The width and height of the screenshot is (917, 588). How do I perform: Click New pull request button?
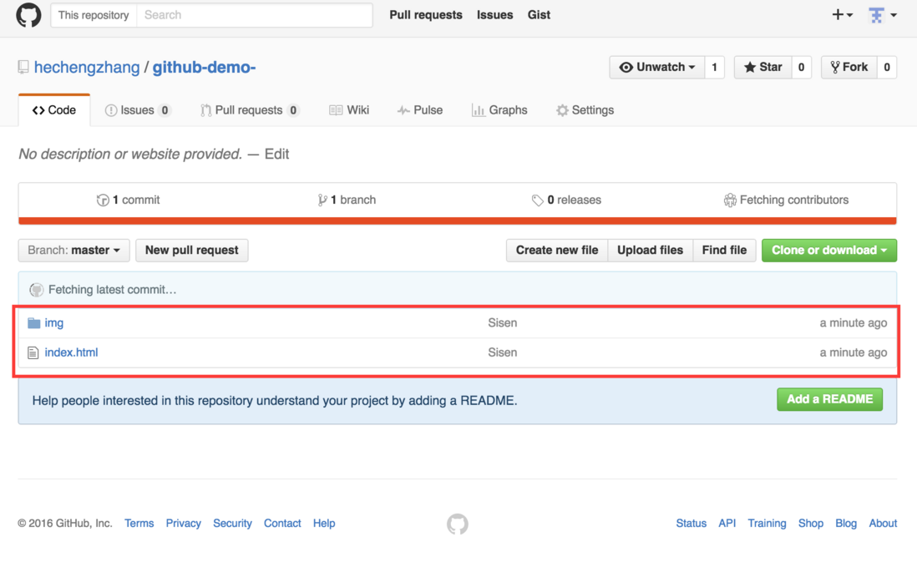[192, 251]
